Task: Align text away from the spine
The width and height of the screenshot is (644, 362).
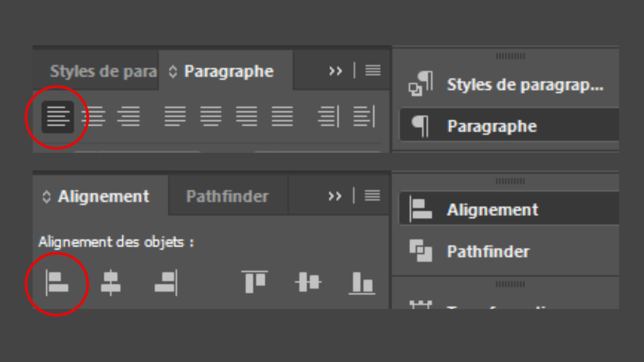Action: pos(364,117)
